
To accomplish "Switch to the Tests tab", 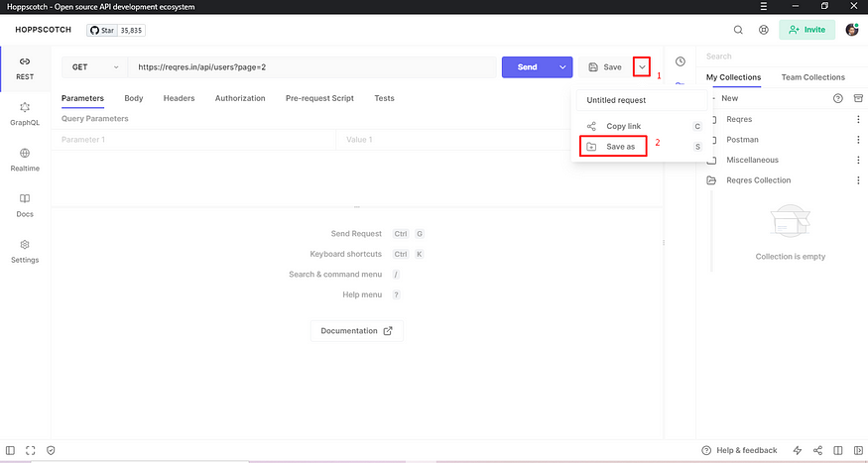I will pos(384,98).
